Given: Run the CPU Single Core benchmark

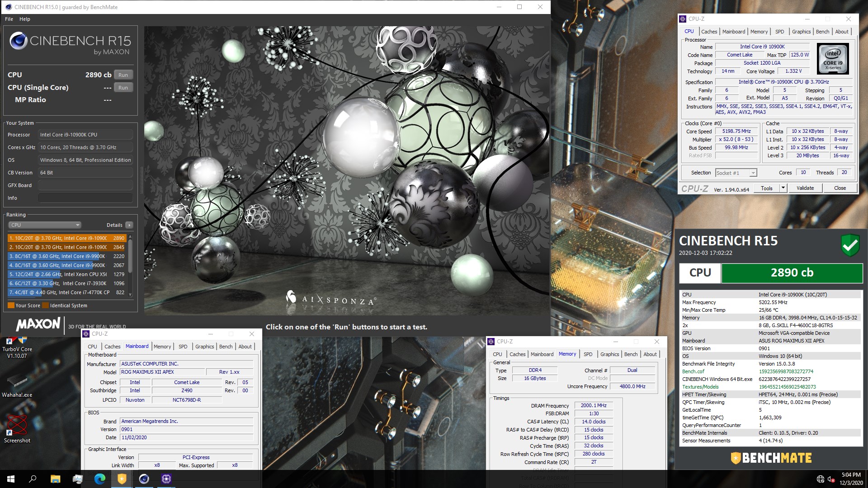Looking at the screenshot, I should 123,88.
